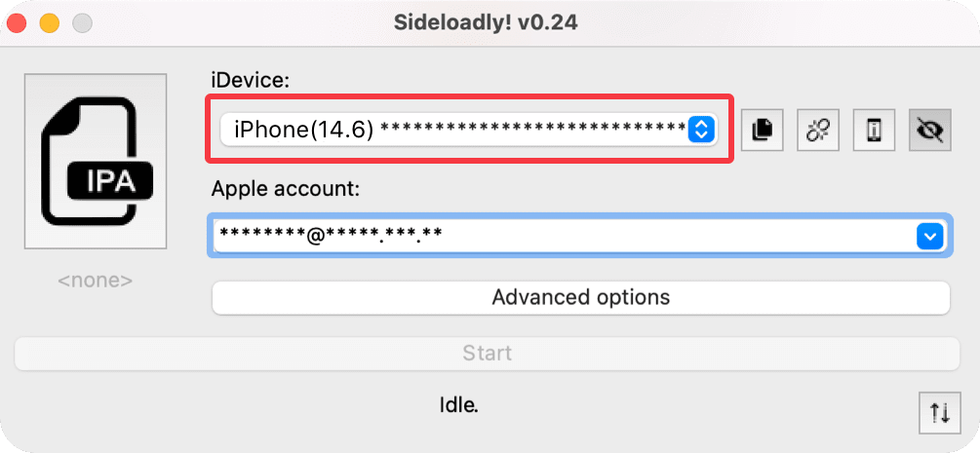Click the broken chain link icon
This screenshot has height=453, width=980.
[818, 130]
